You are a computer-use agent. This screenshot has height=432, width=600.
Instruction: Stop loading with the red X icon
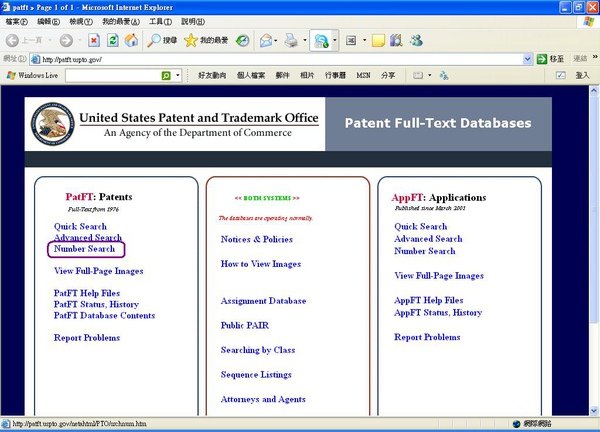point(94,40)
